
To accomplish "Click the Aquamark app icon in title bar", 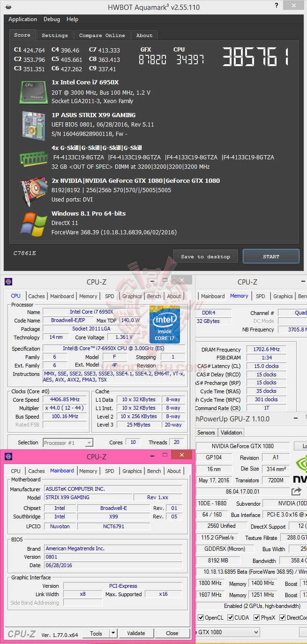I will click(9, 6).
